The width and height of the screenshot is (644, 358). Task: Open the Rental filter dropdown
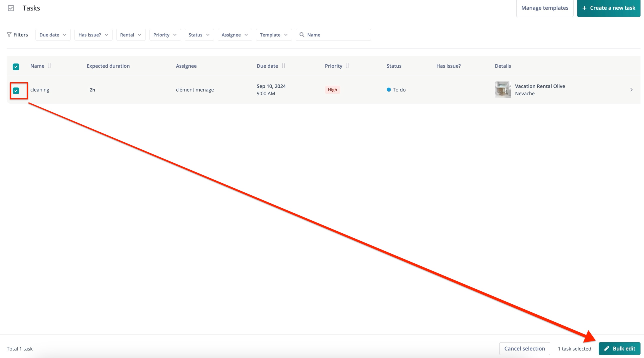[x=131, y=35]
